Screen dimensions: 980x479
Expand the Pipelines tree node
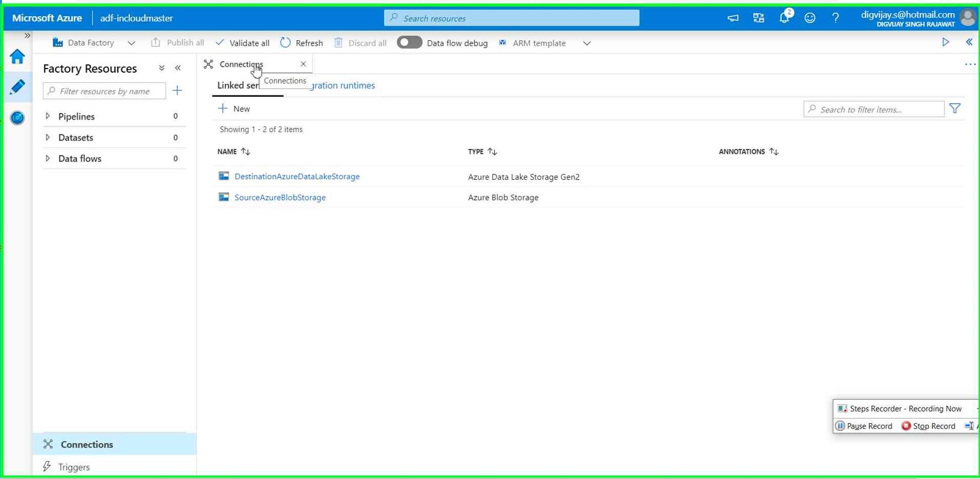(47, 116)
